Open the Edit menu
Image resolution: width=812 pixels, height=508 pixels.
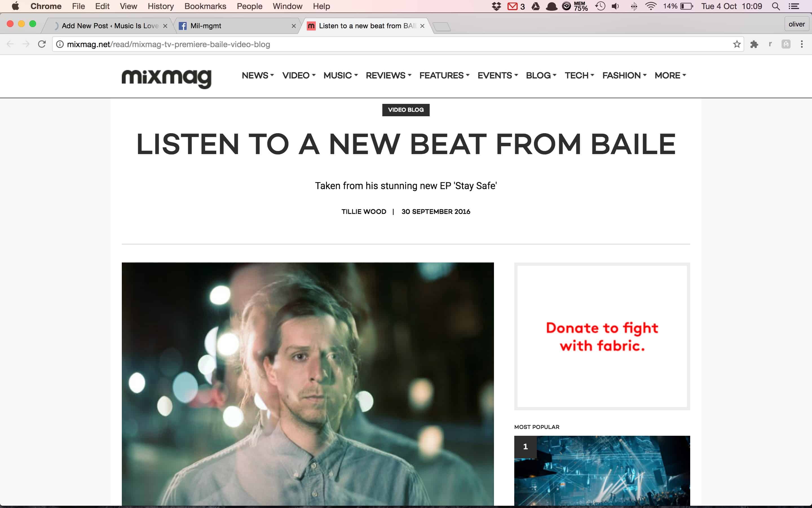point(102,6)
